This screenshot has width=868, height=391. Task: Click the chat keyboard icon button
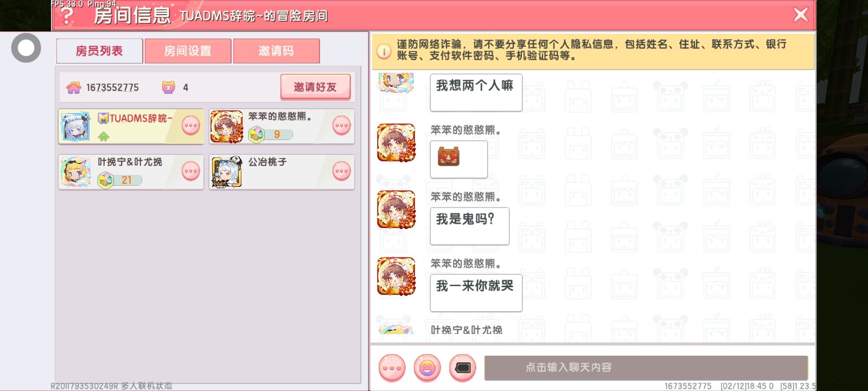click(x=462, y=368)
